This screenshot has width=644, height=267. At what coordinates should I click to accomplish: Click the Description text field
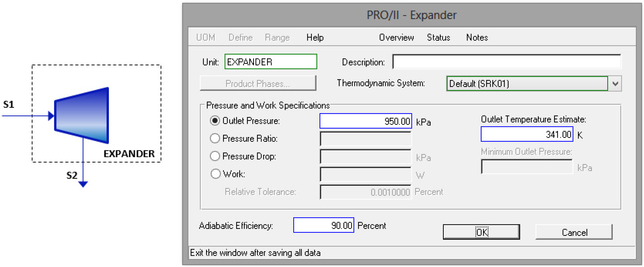[507, 62]
